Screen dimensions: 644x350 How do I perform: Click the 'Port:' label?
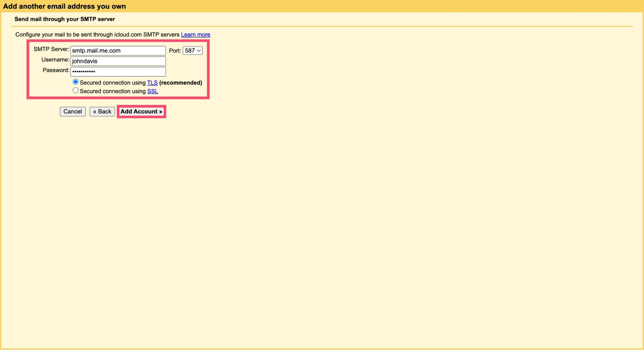175,51
